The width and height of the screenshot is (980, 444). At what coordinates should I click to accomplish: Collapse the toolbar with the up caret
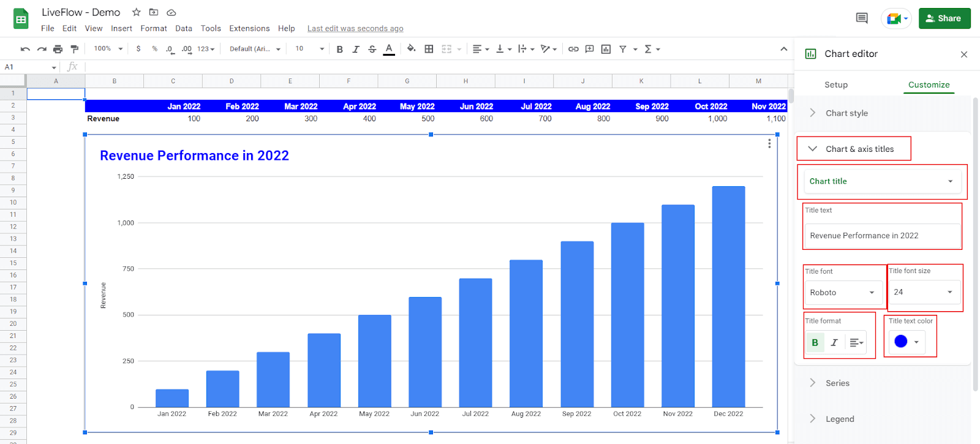tap(783, 49)
